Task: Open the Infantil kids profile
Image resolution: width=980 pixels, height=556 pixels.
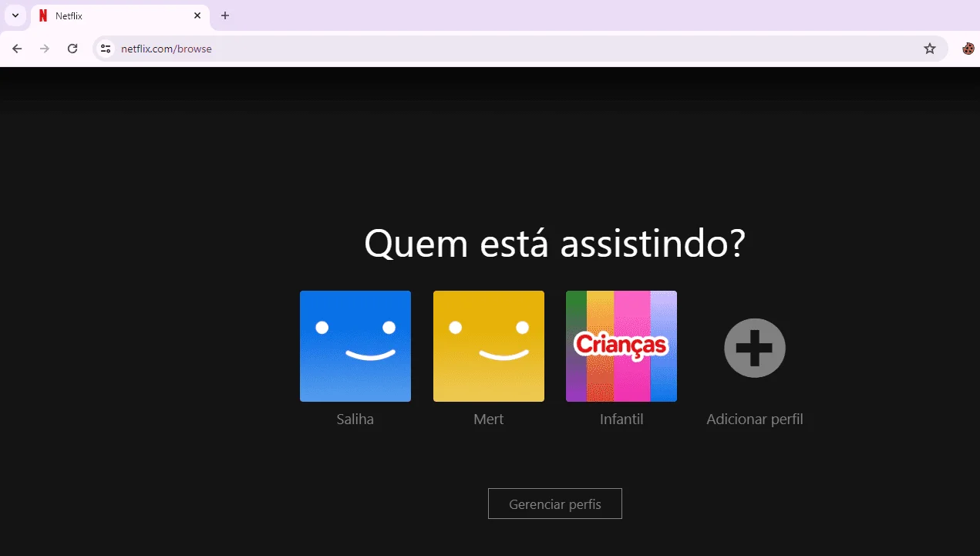Action: (621, 346)
